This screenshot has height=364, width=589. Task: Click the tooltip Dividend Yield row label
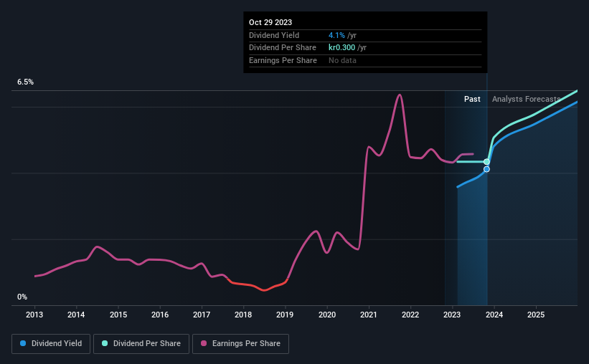[x=274, y=35]
